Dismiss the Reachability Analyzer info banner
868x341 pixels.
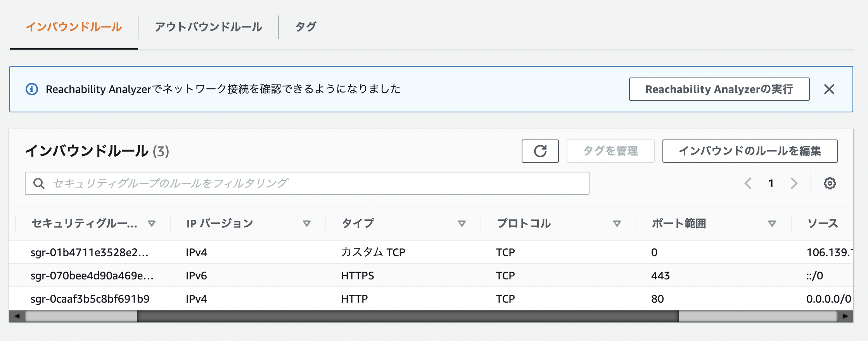click(x=829, y=89)
